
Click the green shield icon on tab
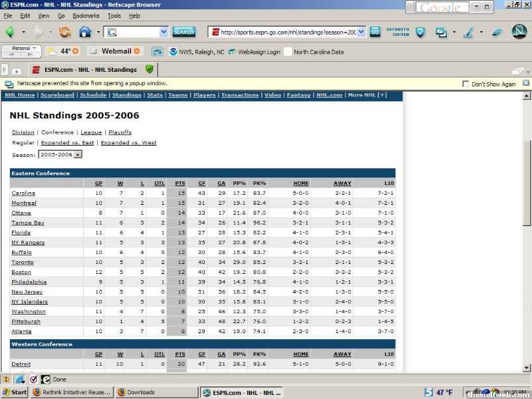coord(150,69)
